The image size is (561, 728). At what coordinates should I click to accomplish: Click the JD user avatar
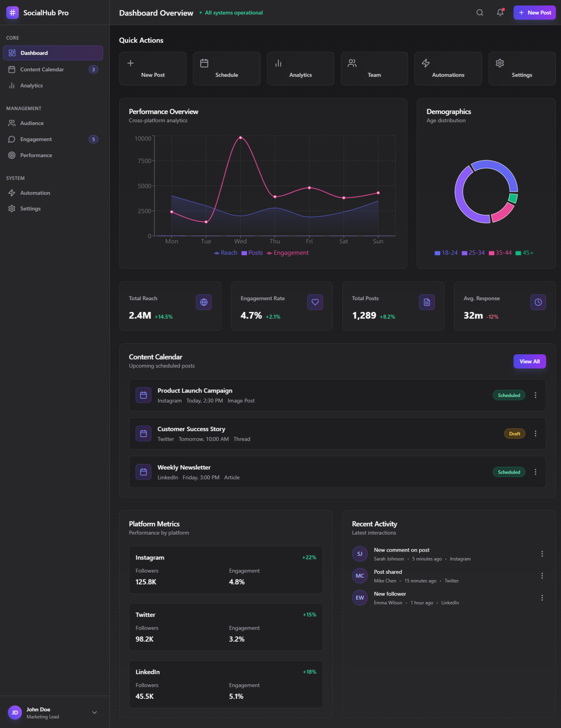coord(15,712)
